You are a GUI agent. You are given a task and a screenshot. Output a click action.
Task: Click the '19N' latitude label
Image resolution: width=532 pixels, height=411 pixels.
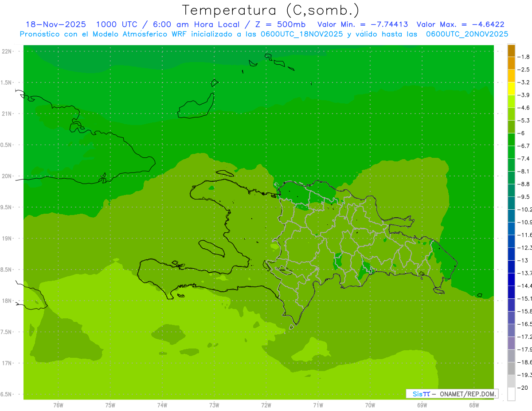(7, 239)
